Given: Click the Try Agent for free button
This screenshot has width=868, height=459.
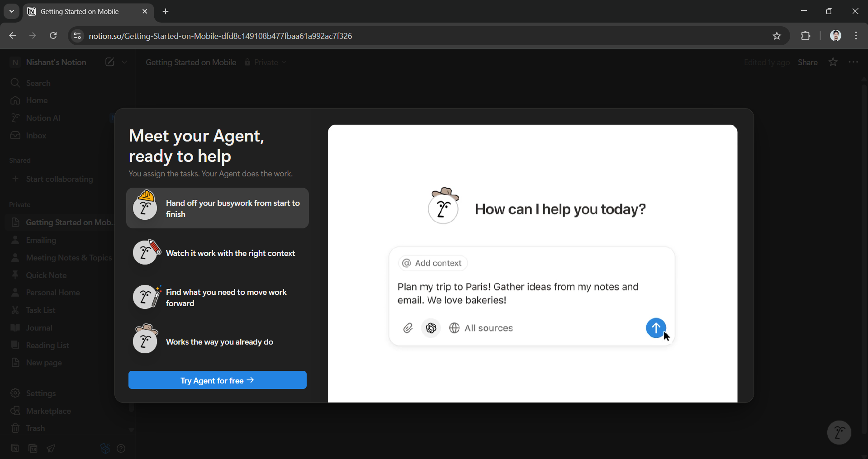Looking at the screenshot, I should pyautogui.click(x=217, y=380).
